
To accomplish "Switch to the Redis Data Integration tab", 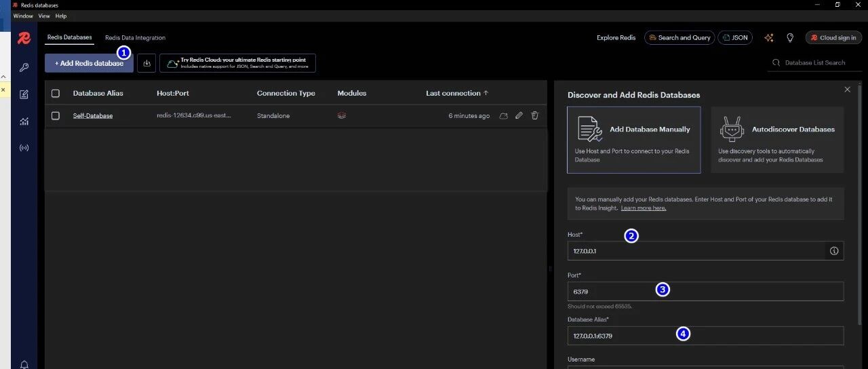I will coord(135,38).
